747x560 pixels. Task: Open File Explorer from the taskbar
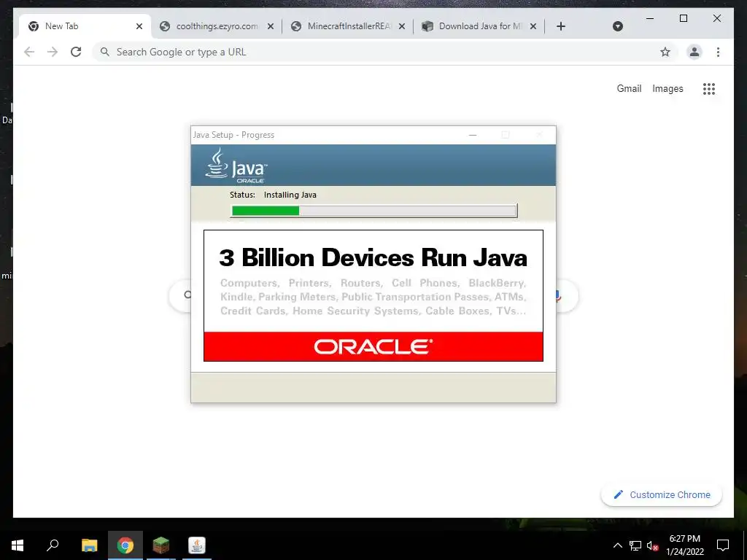pos(89,545)
